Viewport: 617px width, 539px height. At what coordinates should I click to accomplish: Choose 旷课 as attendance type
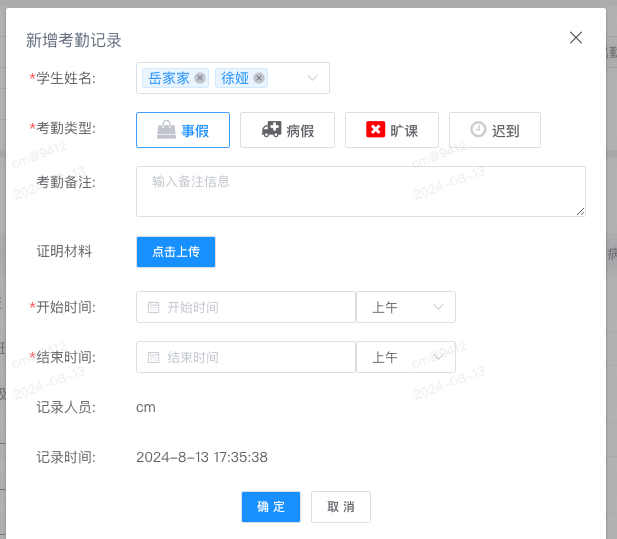pos(392,130)
